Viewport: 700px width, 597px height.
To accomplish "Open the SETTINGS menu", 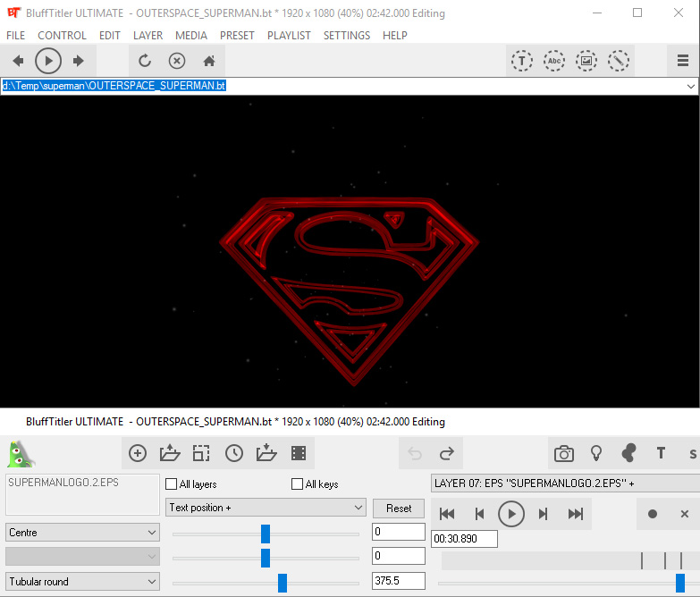I will [347, 35].
